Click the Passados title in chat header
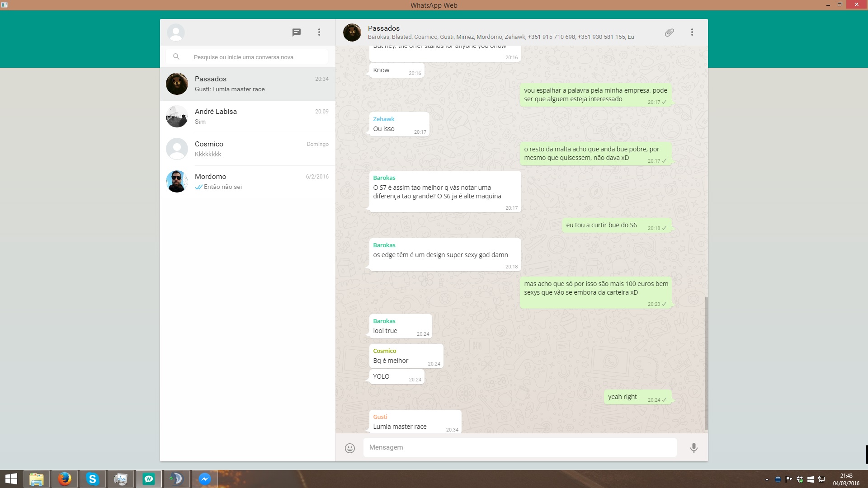 click(x=384, y=28)
